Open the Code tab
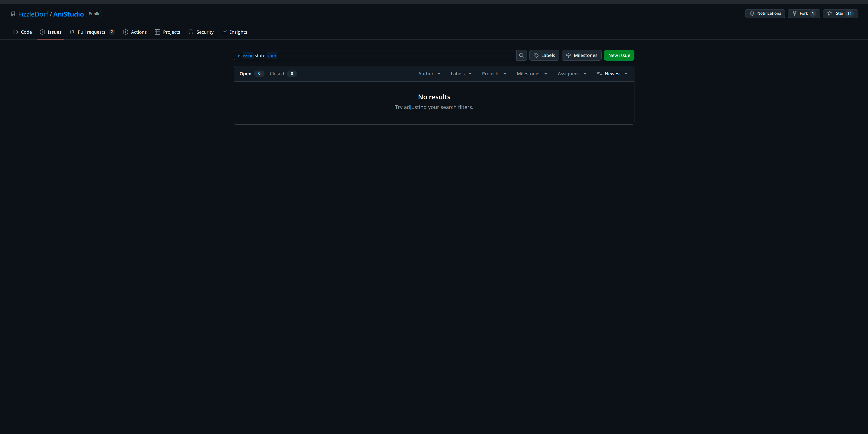868x434 pixels. pos(23,32)
